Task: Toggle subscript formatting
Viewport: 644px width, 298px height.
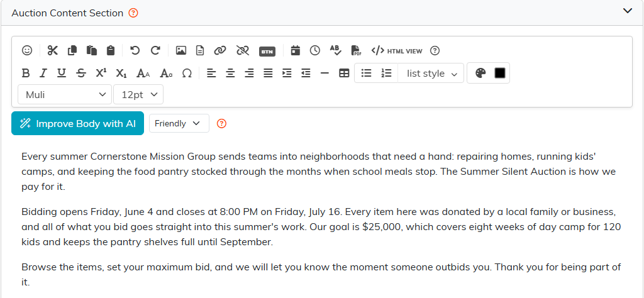Action: pos(121,74)
